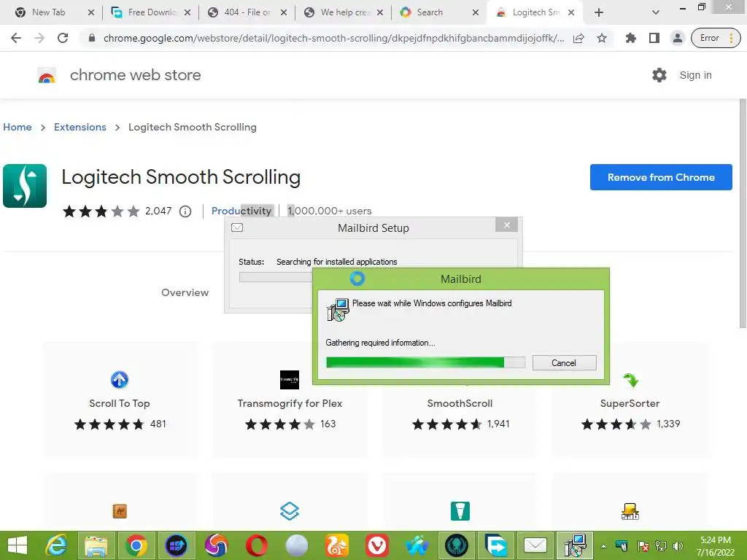Open Chrome Web Store settings gear

[659, 75]
